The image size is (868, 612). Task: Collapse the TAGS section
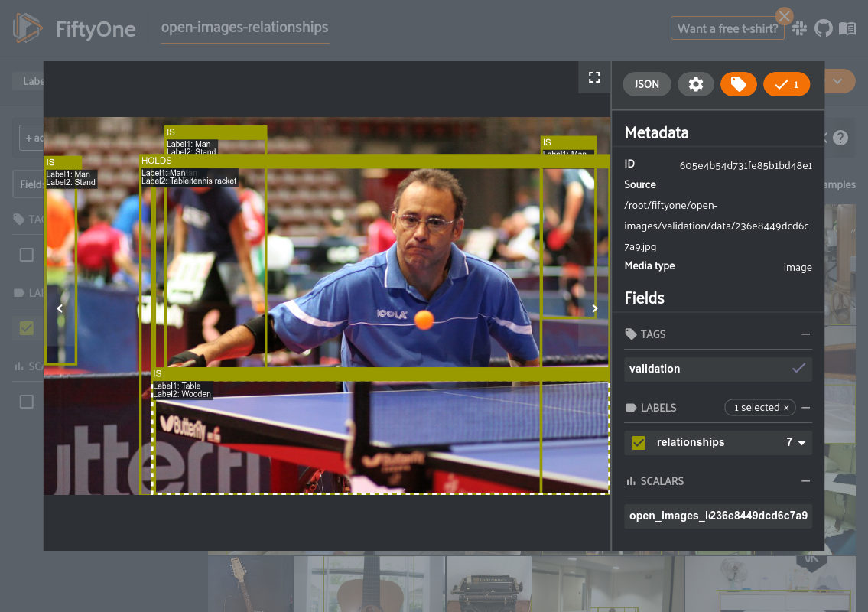pyautogui.click(x=805, y=334)
